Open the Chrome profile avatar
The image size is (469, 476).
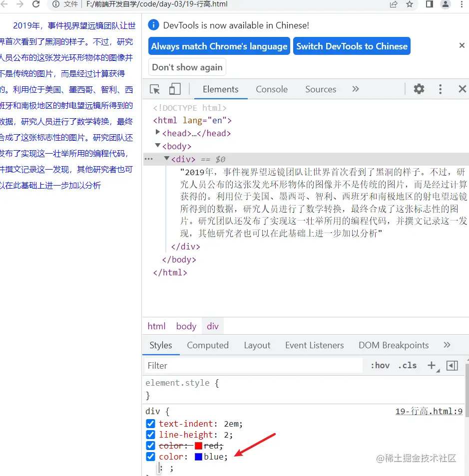coord(446,4)
